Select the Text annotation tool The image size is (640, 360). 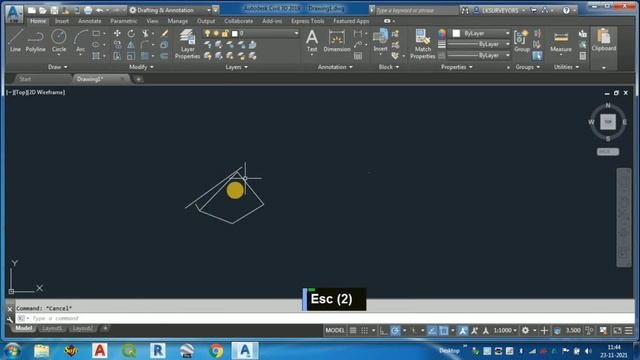point(312,41)
